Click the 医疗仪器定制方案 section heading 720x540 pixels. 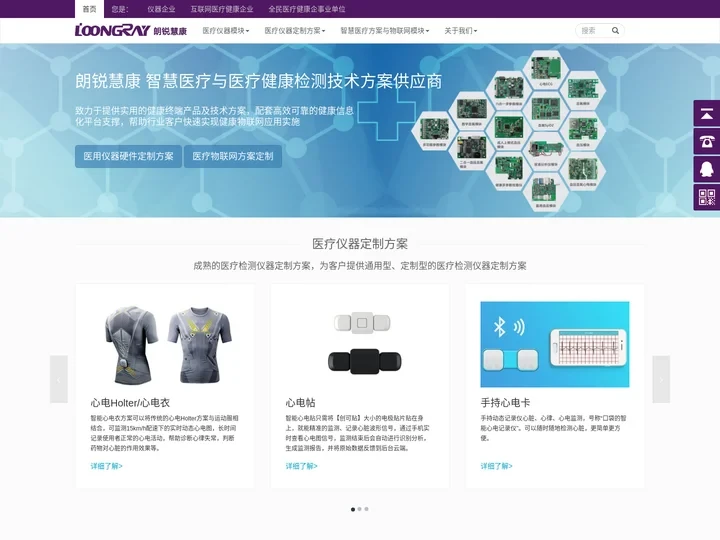point(360,244)
